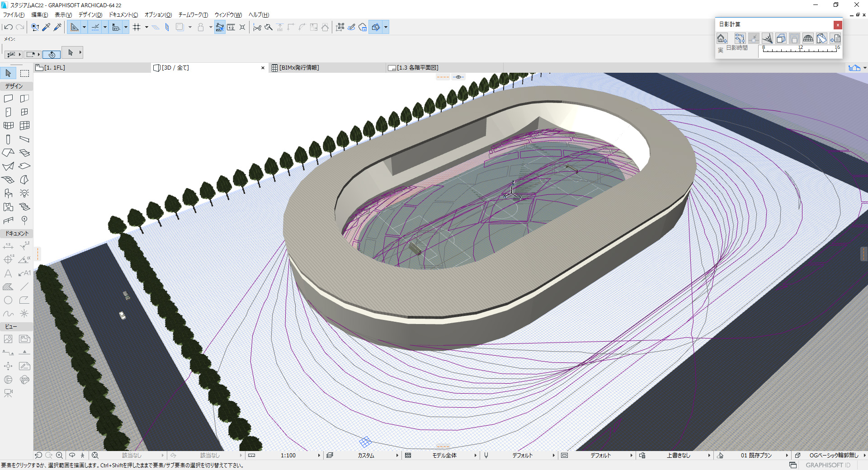Select the Arrow tool in toolbox
This screenshot has width=868, height=470.
coord(8,73)
